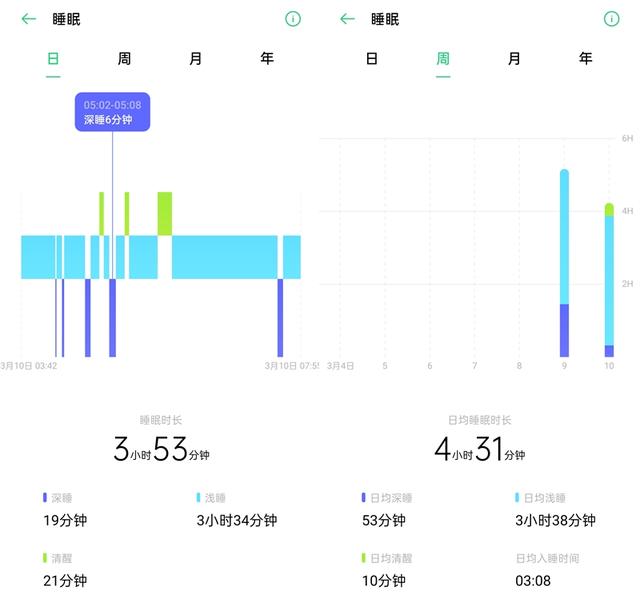This screenshot has width=640, height=607.
Task: Select the 年 tab on the right screen
Action: coord(586,59)
